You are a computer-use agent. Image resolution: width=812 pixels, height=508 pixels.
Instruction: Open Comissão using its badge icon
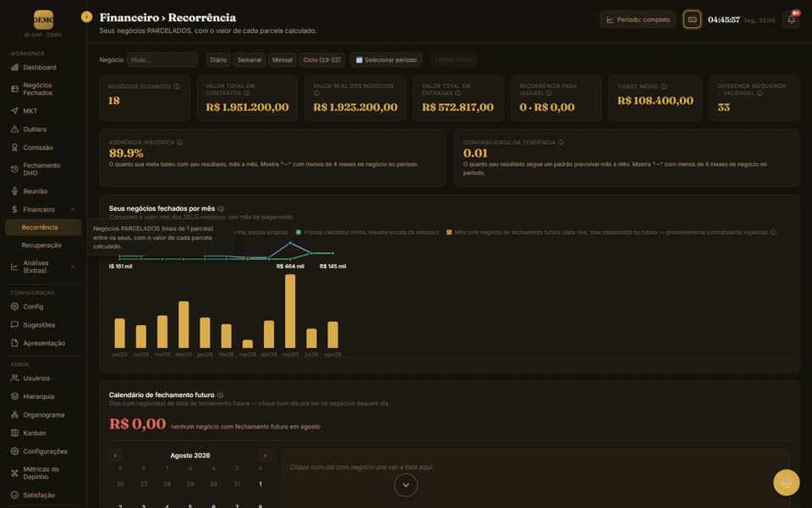click(x=14, y=147)
